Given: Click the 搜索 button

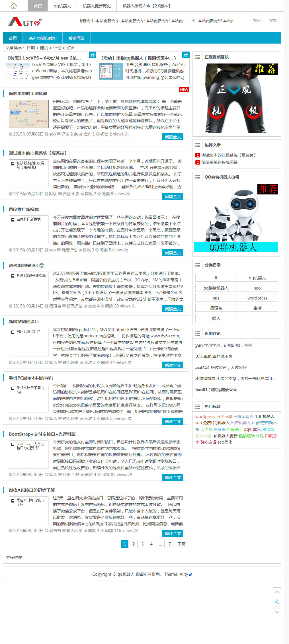Looking at the screenshot, I should [x=257, y=20].
